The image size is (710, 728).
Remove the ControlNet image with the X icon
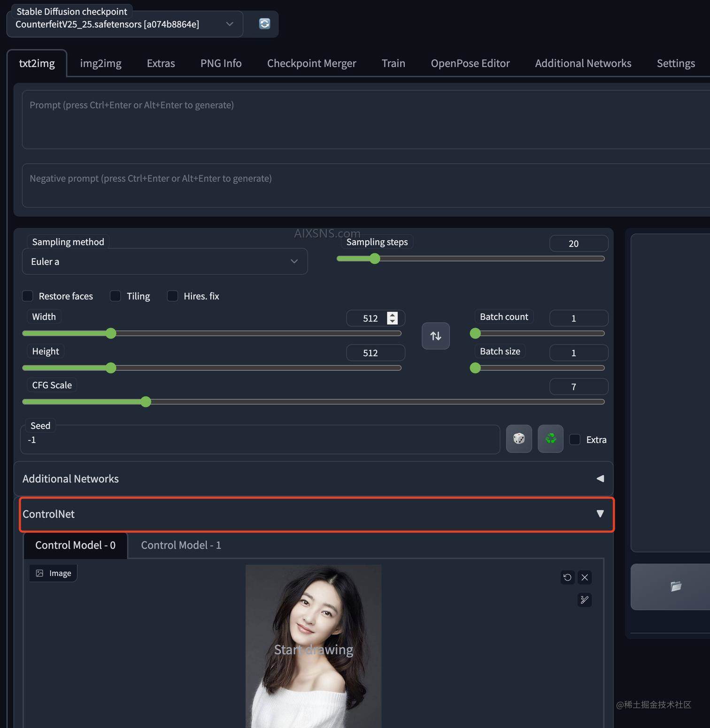tap(584, 577)
